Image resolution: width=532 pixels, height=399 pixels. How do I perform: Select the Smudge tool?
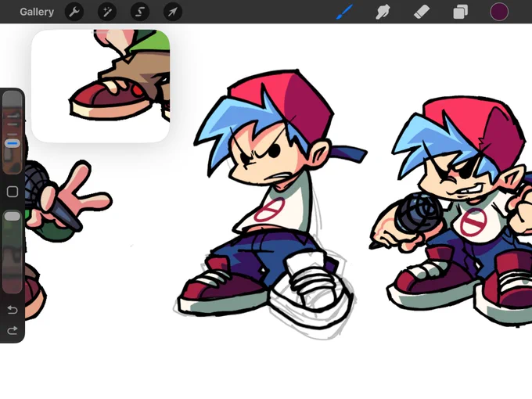(x=383, y=12)
